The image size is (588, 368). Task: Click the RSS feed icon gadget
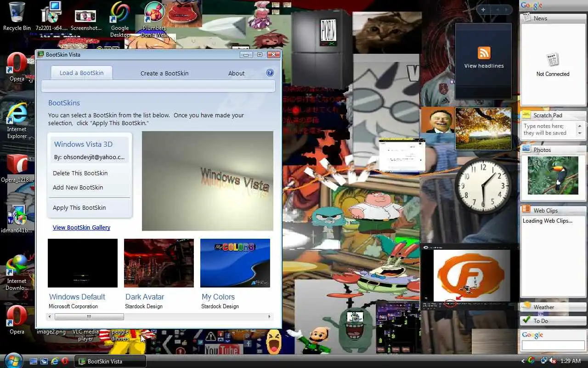tap(484, 53)
